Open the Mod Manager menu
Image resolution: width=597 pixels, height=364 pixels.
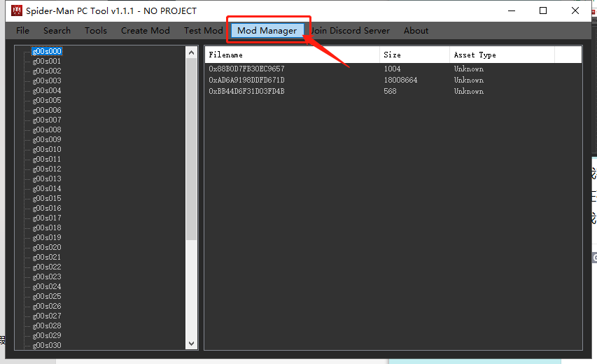point(267,30)
